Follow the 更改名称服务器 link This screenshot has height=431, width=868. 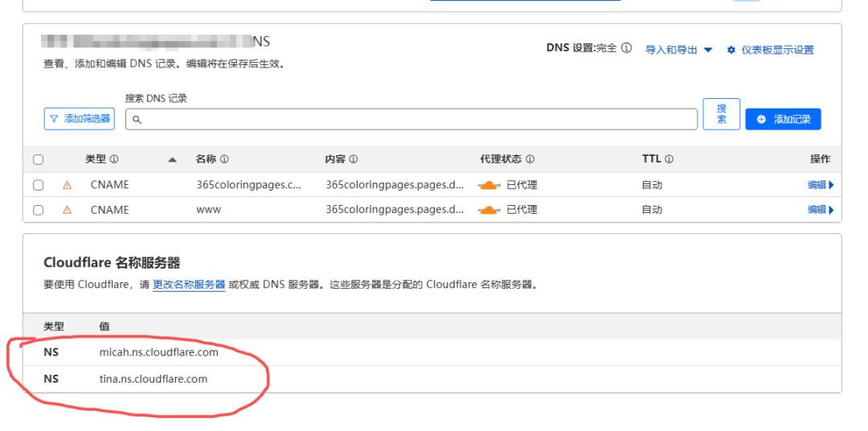[189, 285]
